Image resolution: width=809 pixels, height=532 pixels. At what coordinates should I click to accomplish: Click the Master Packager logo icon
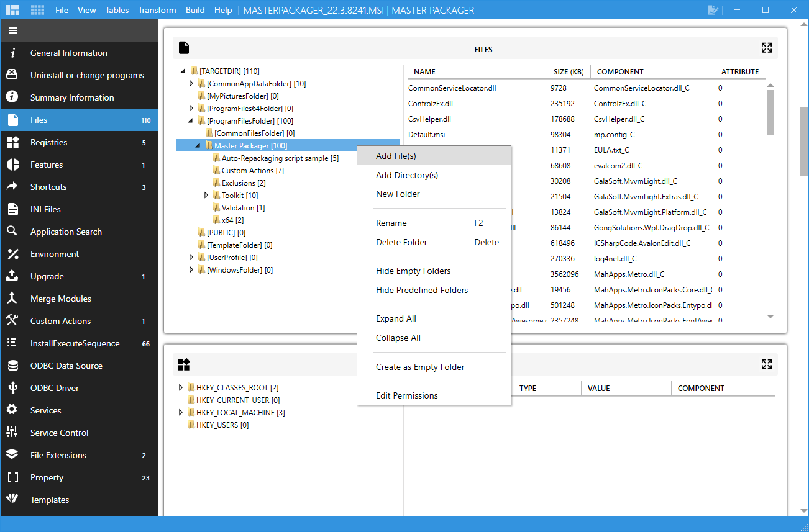point(12,10)
